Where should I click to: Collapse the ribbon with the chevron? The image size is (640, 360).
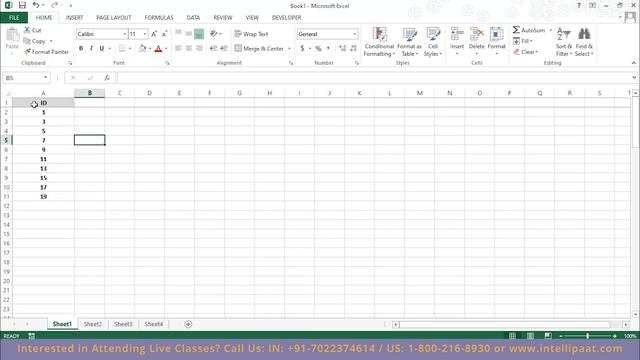click(x=633, y=63)
